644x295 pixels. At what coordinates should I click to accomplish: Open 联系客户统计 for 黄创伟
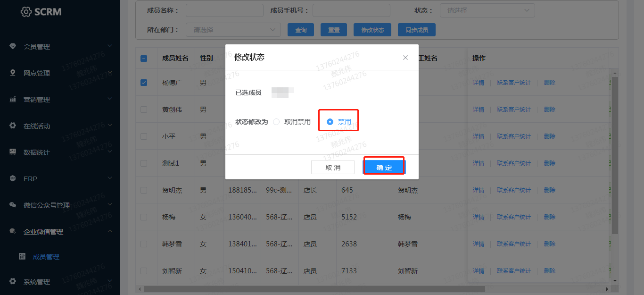[514, 110]
